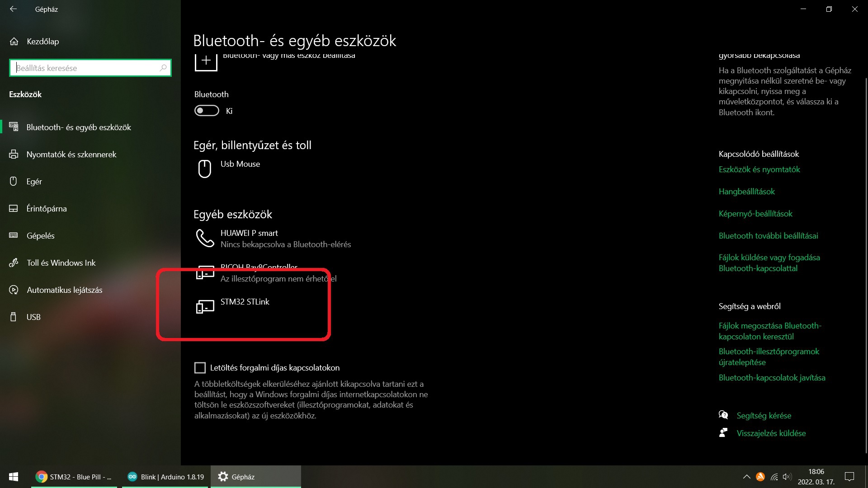
Task: Click Visszajelzés küldése link
Action: pyautogui.click(x=771, y=433)
